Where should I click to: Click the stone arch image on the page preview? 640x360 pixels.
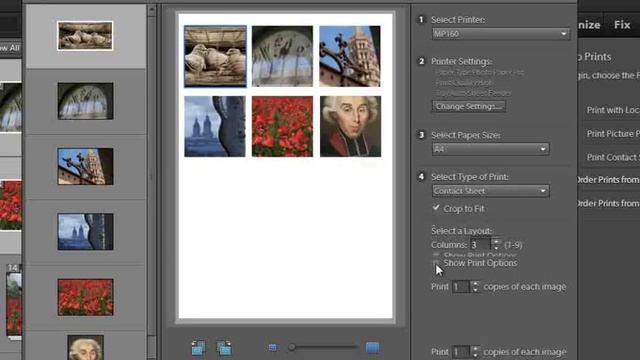[x=282, y=56]
